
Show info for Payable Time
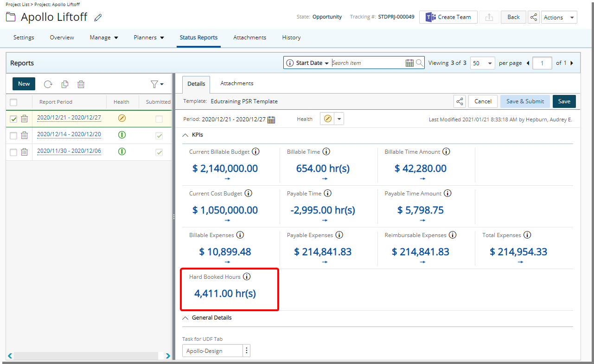[327, 193]
